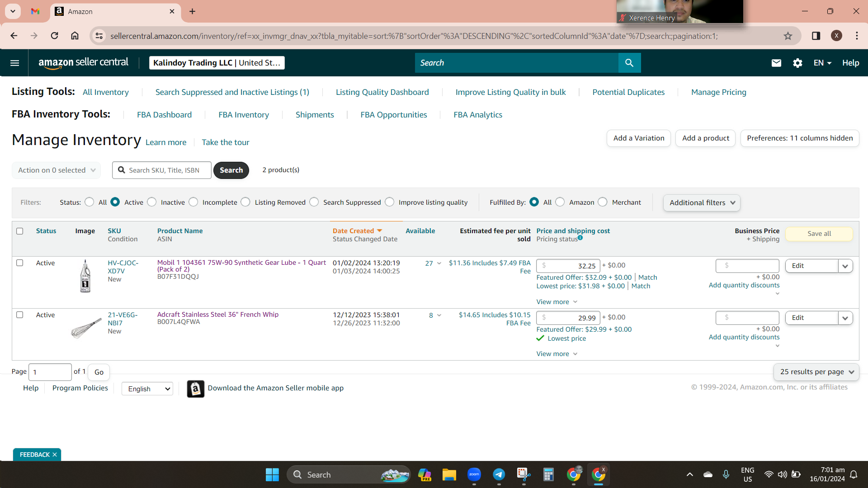Open Windows notifications bell
Viewport: 868px width, 488px height.
pos(854,474)
